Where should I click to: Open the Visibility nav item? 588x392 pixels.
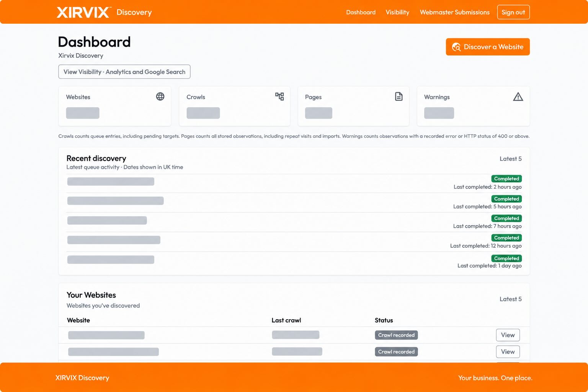tap(397, 12)
